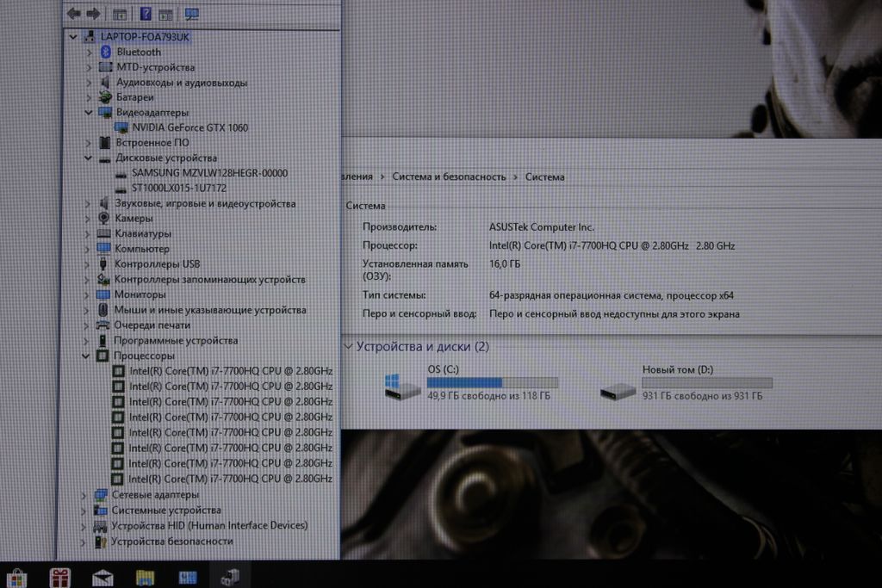Image resolution: width=882 pixels, height=588 pixels.
Task: Click the scan for hardware changes monitor icon
Action: point(191,14)
